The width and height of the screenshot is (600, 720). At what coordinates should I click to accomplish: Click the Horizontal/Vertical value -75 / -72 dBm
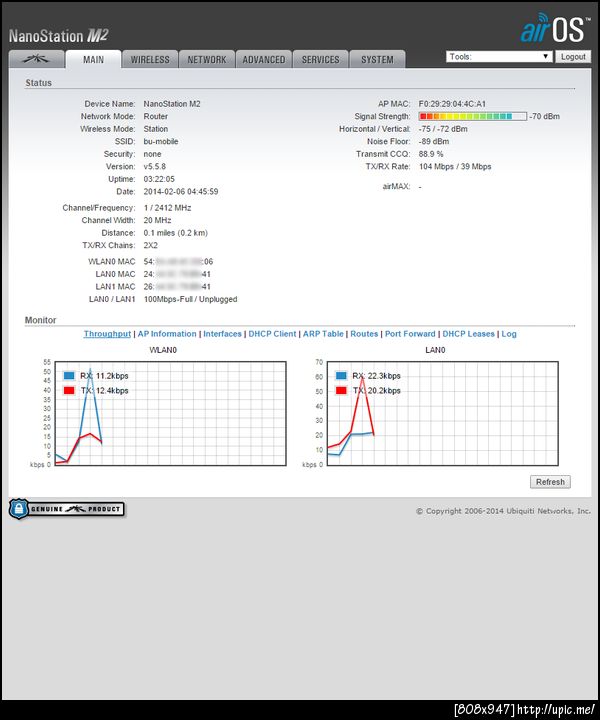[443, 129]
